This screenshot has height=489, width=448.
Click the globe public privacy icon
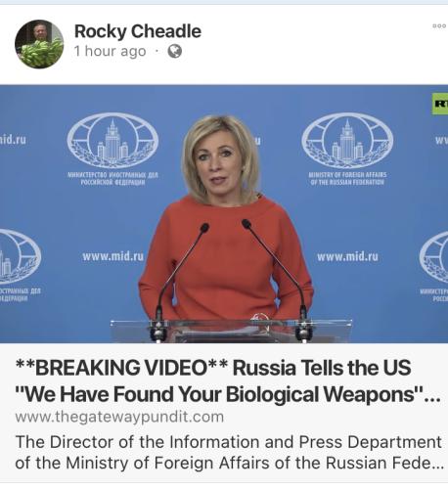[x=175, y=51]
